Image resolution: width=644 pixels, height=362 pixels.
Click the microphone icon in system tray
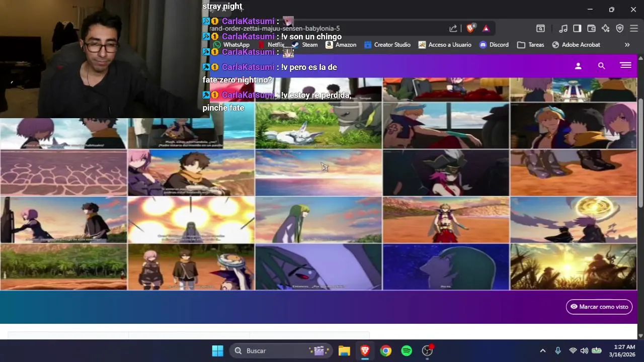557,350
